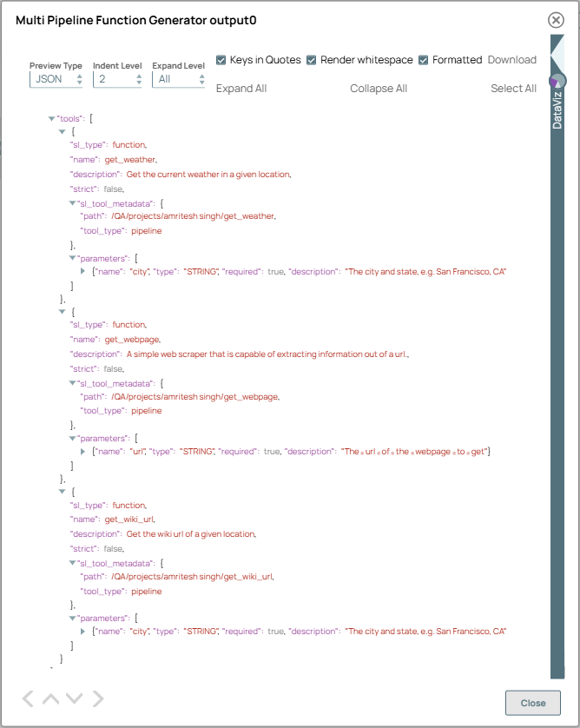
Task: Go to next with right arrow
Action: [97, 698]
